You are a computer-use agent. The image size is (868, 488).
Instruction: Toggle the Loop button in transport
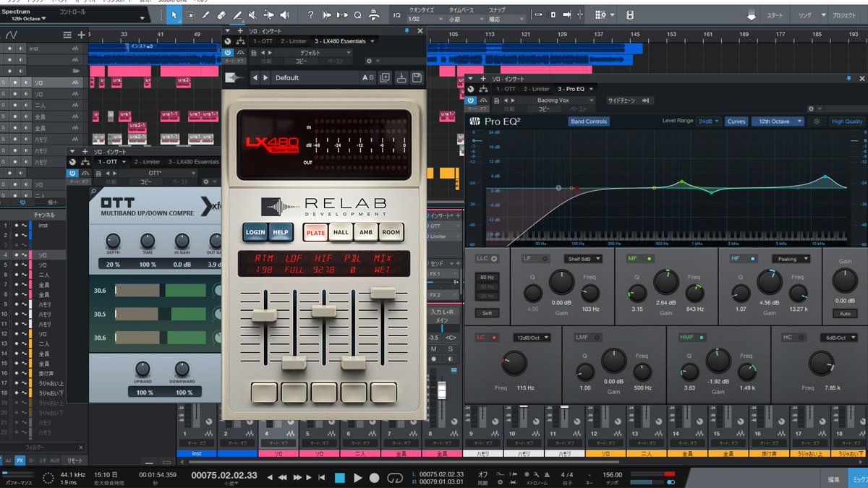pos(394,478)
